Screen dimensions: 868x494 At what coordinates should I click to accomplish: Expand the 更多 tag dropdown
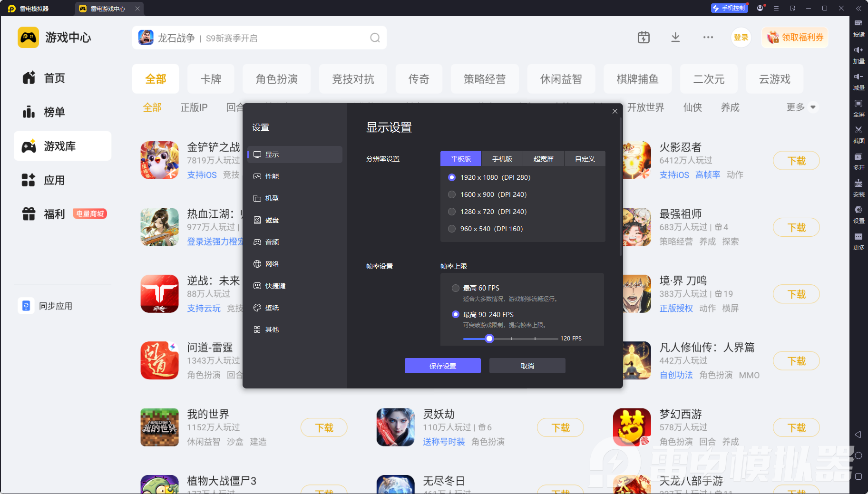[801, 107]
